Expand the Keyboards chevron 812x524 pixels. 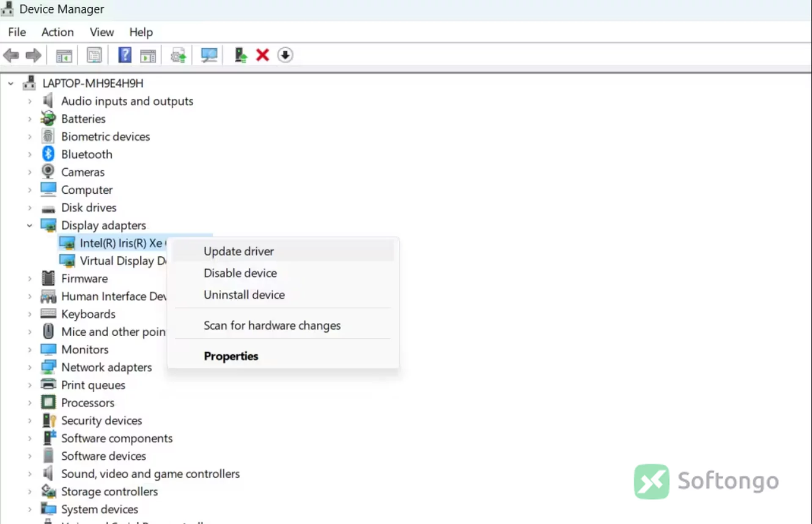pyautogui.click(x=30, y=314)
